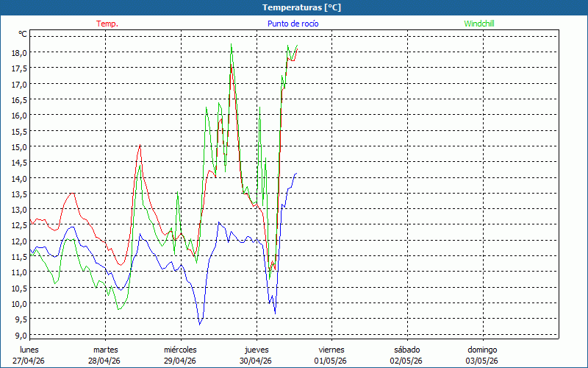Select the sábado day label
Image resolution: width=588 pixels, height=368 pixels.
click(406, 350)
